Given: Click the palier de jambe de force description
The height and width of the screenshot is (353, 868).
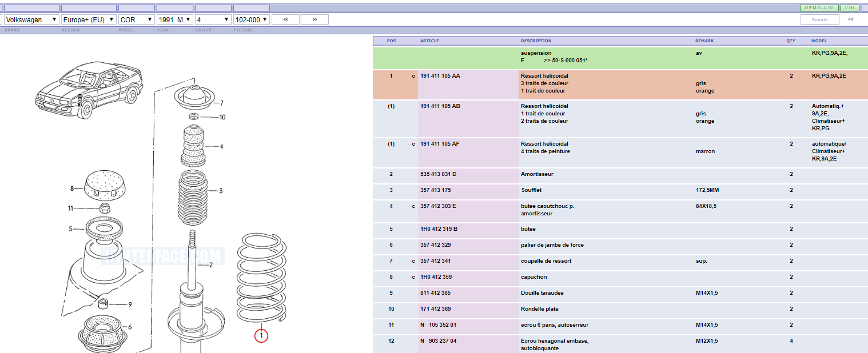Looking at the screenshot, I should (x=552, y=244).
